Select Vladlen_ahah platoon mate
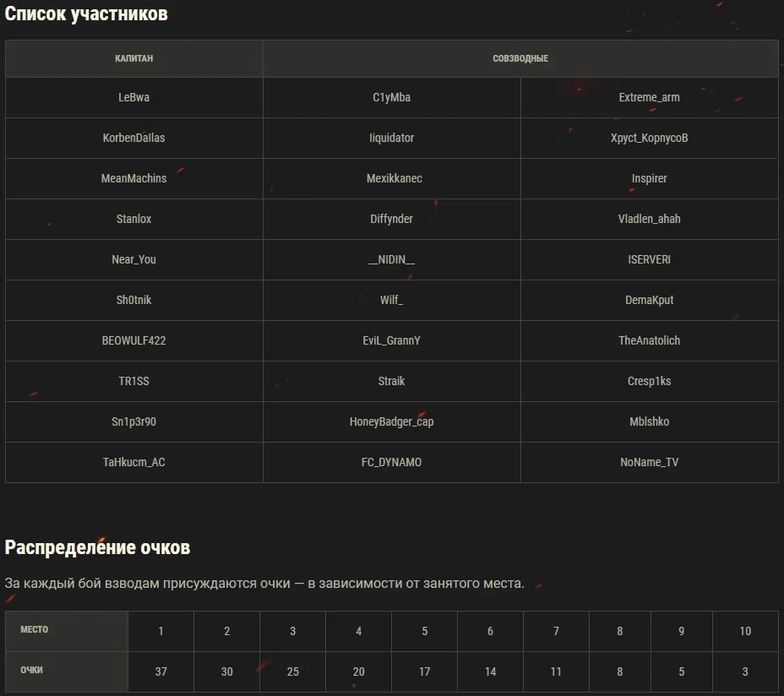Screen dimensions: 784x696 pos(649,219)
